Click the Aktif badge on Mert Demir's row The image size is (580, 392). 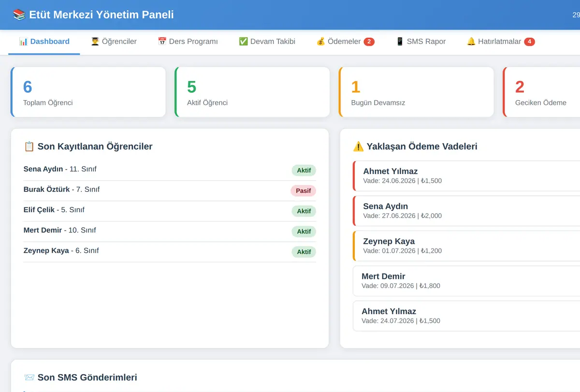coord(304,232)
